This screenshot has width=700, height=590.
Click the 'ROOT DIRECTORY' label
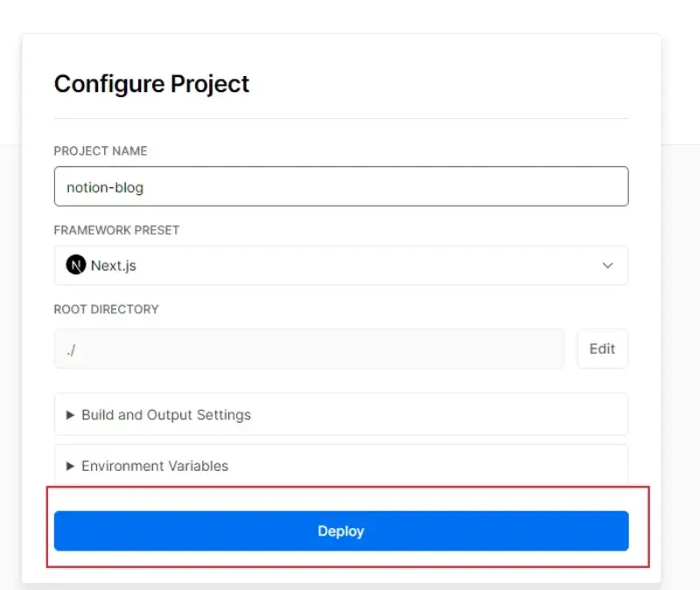tap(106, 309)
